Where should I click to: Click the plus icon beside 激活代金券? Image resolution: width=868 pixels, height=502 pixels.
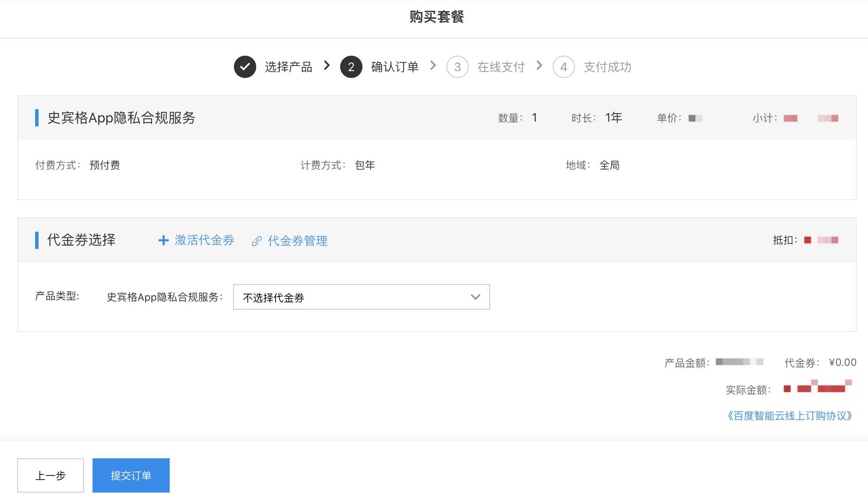coord(163,240)
